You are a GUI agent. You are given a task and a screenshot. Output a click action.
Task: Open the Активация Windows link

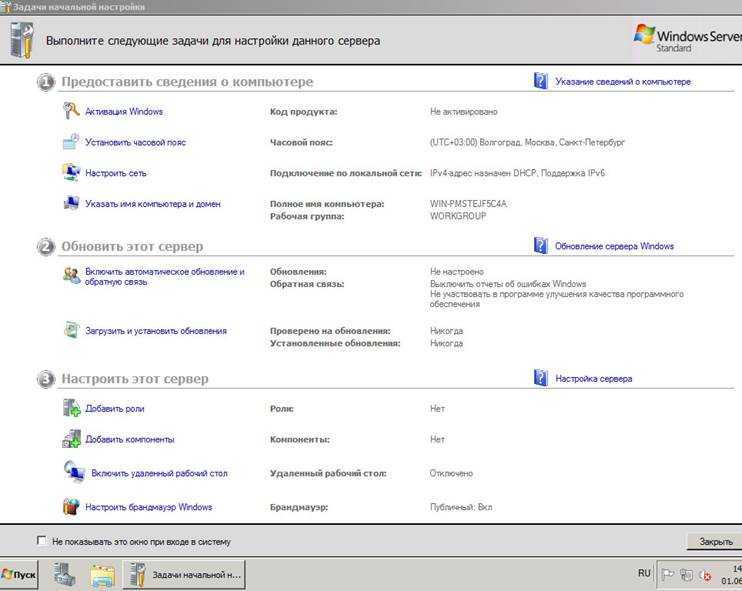coord(124,112)
